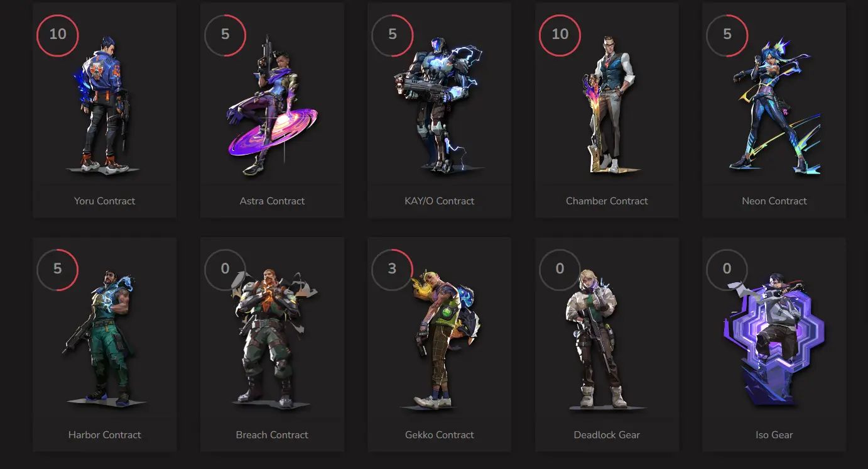
Task: Select the Yoru agent artwork
Action: [x=104, y=104]
